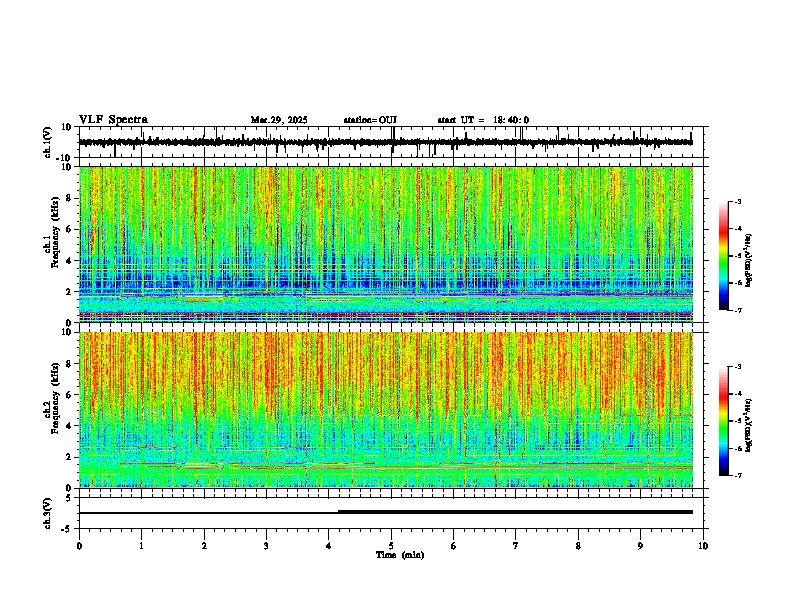Viewport: 792px width, 612px height.
Task: Click the ch.1 frequency tick label "4"
Action: [69, 261]
